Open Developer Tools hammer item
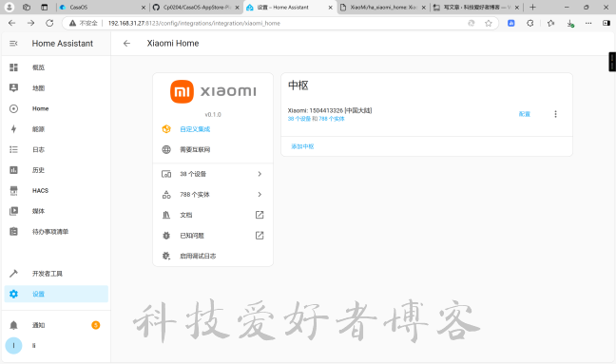The image size is (616, 364). click(x=56, y=274)
